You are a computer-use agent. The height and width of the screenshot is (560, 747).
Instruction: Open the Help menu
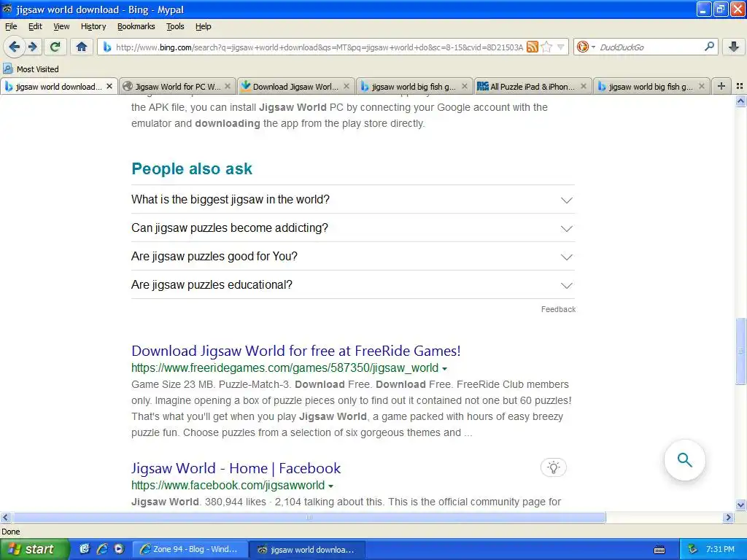204,26
